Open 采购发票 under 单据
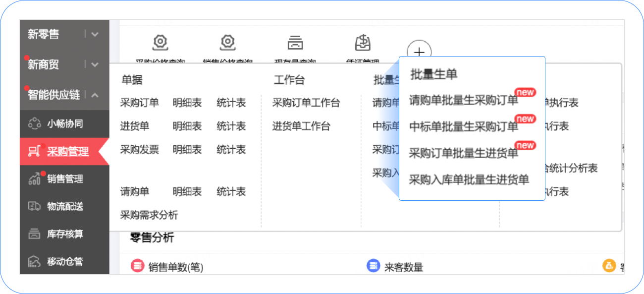 tap(140, 149)
